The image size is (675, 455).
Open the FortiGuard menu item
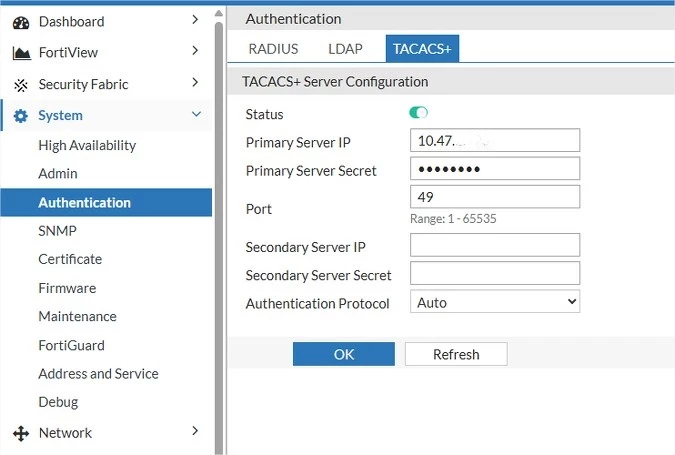71,345
